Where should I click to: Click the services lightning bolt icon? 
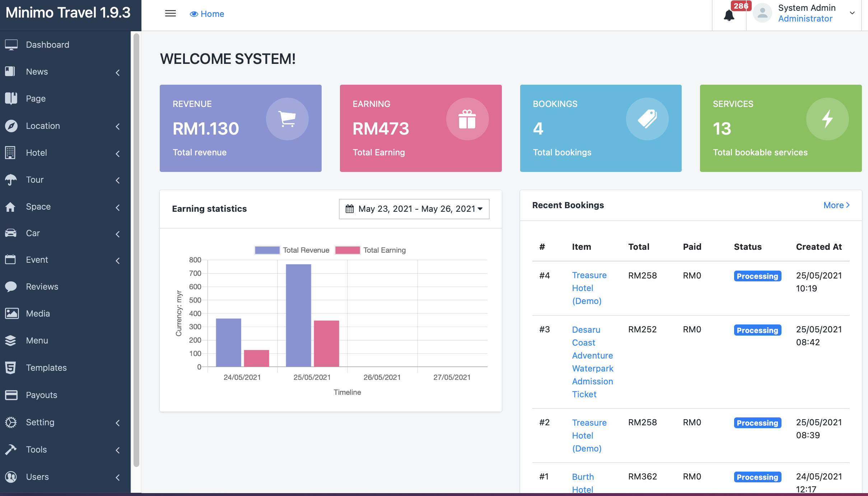coord(827,119)
